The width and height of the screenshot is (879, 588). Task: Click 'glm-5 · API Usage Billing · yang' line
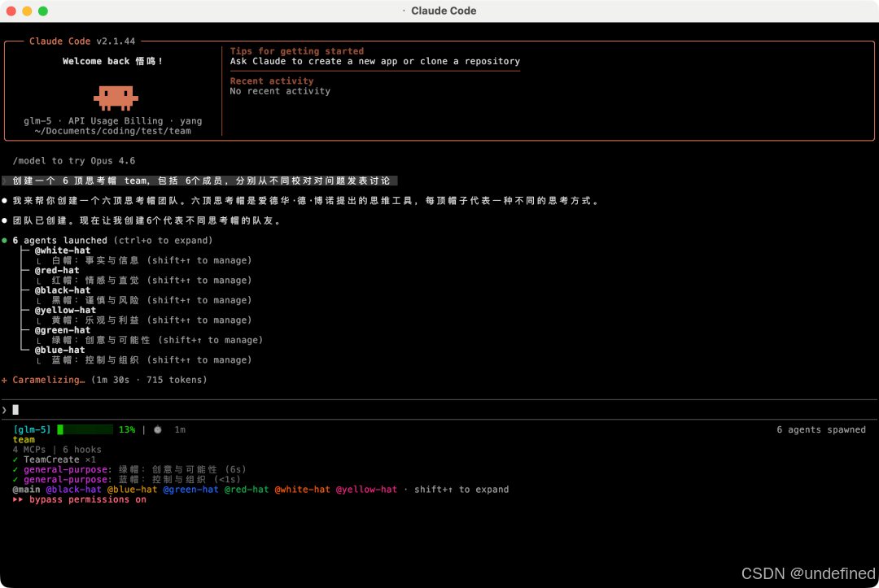[x=112, y=121]
